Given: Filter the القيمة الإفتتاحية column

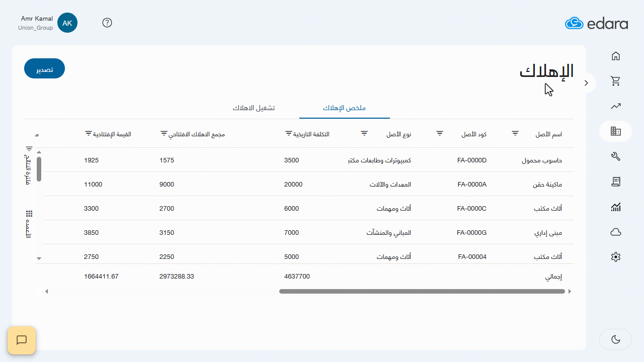Looking at the screenshot, I should click(x=89, y=134).
